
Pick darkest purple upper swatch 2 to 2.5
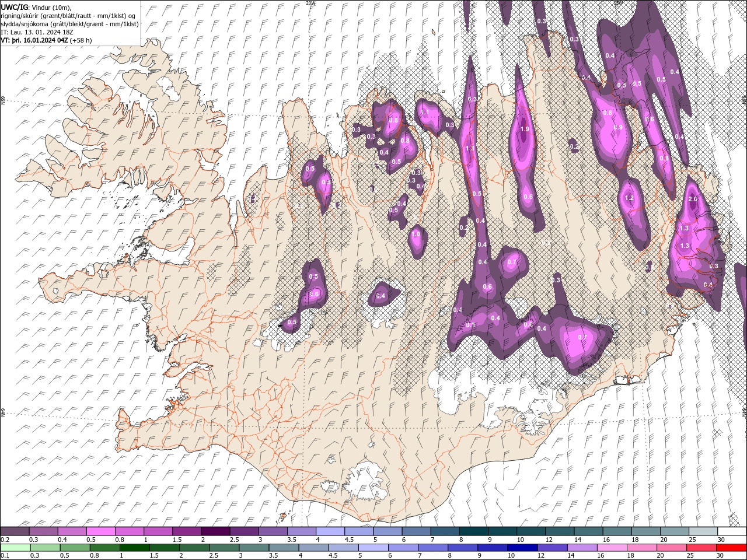(x=215, y=531)
